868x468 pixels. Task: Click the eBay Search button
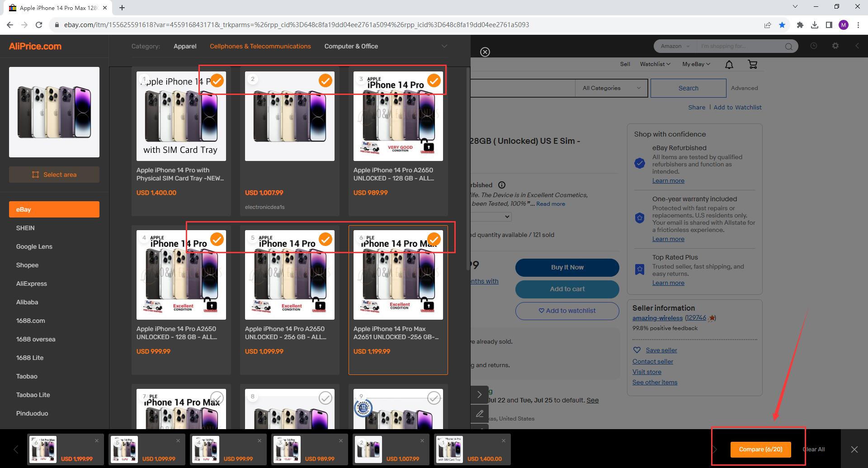689,88
